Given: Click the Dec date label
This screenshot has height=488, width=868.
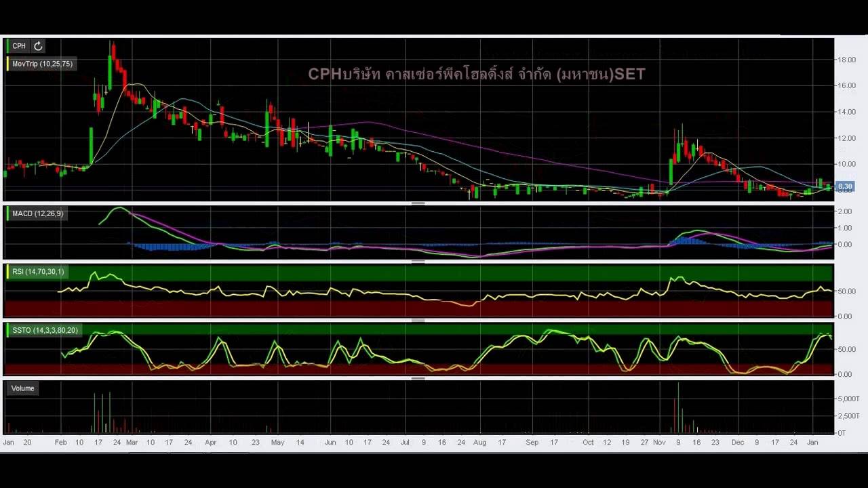Looking at the screenshot, I should (738, 443).
